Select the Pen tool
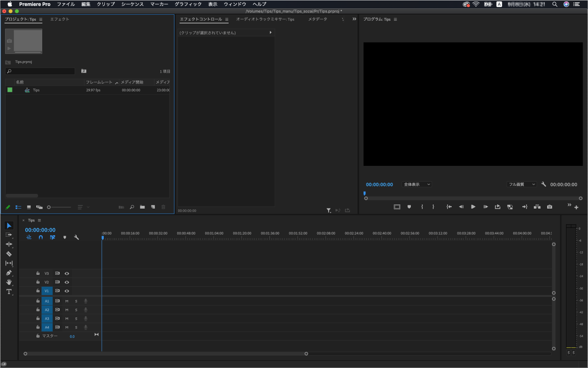Viewport: 588px width, 368px height. tap(9, 273)
